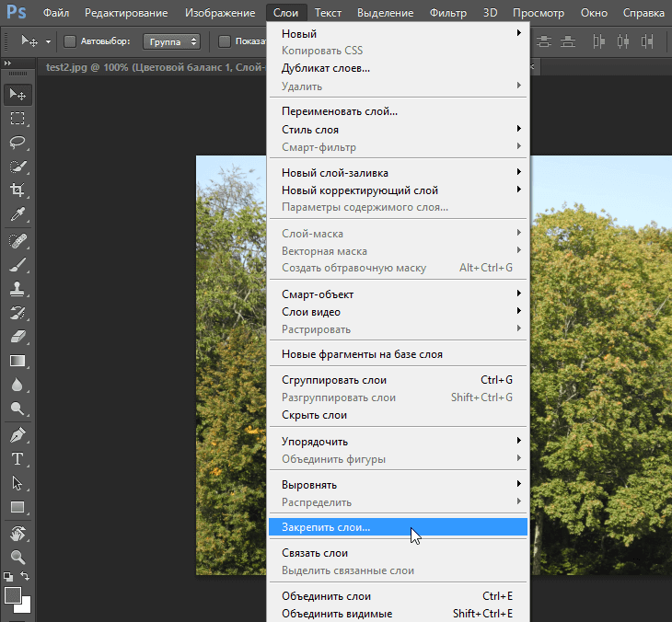Select the Gradient tool
672x622 pixels.
(x=17, y=361)
